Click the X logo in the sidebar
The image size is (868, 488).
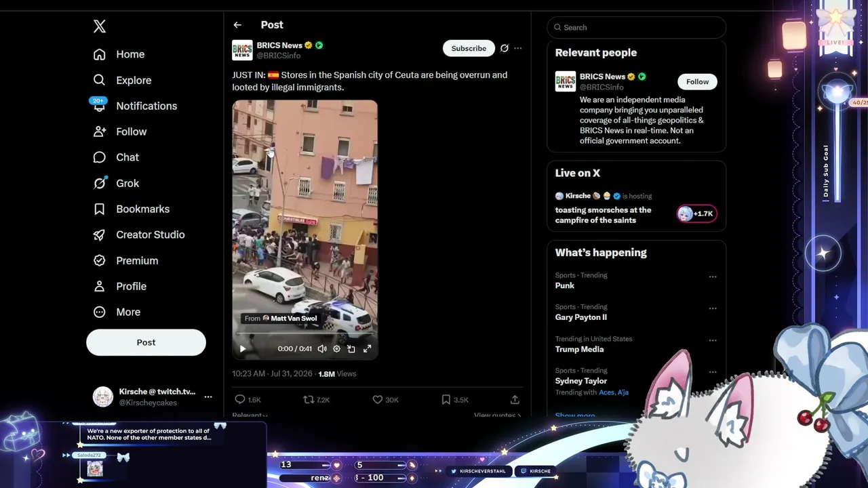(100, 26)
